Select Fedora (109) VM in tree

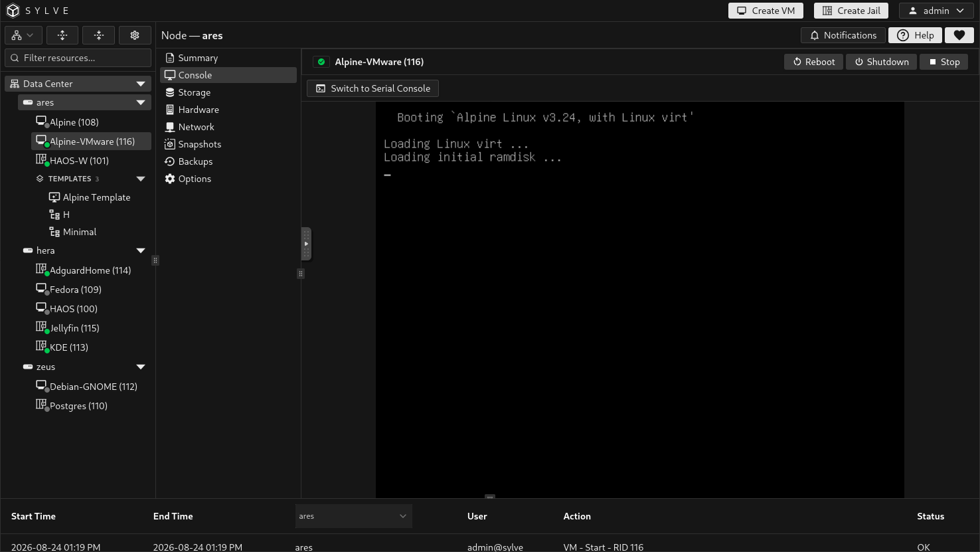point(91,290)
